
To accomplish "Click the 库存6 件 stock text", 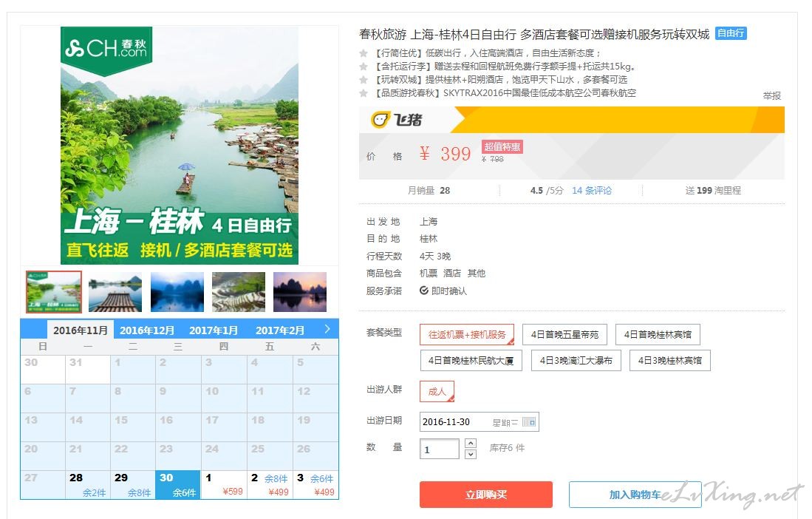I will click(x=507, y=448).
